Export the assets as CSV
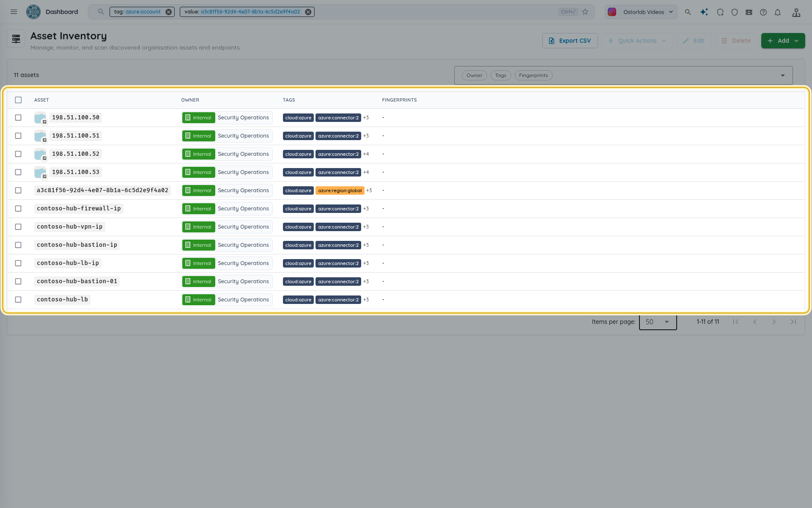The width and height of the screenshot is (812, 508). point(570,41)
